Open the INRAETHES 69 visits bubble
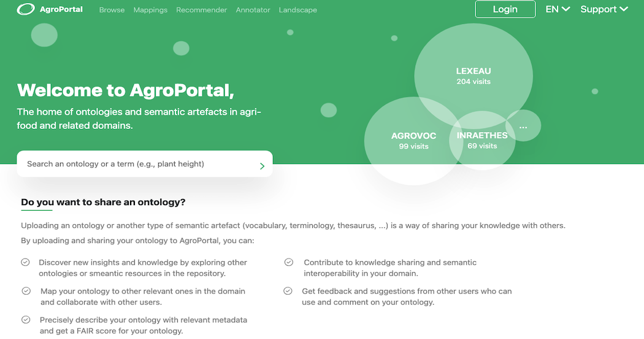This screenshot has height=339, width=644. [482, 140]
